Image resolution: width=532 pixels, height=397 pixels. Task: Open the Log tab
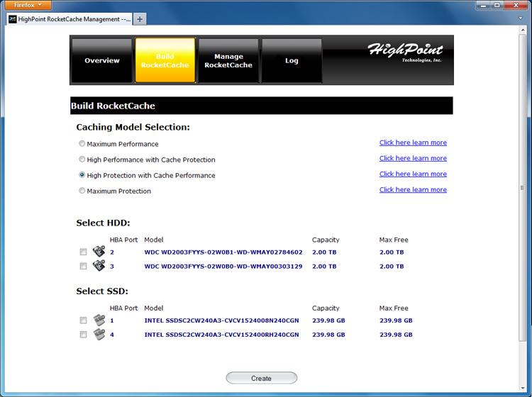[x=292, y=60]
